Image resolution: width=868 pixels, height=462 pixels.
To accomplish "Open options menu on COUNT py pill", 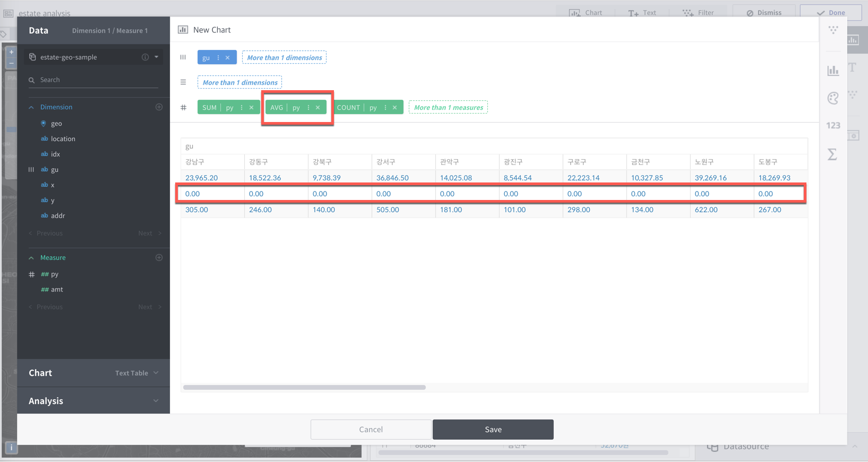I will [x=385, y=107].
